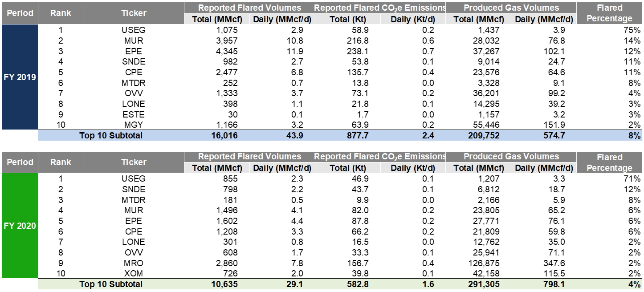Click EPE's CO2e emissions total 238.1
644x292 pixels.
tap(359, 51)
